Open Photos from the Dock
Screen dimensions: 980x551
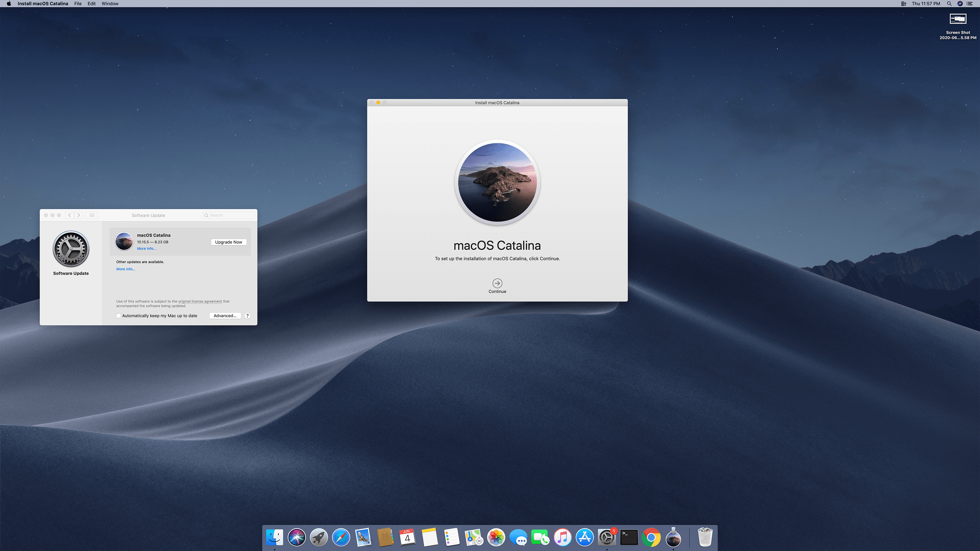coord(496,537)
